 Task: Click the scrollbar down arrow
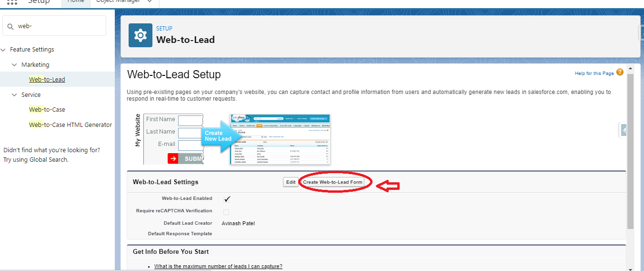coord(630,268)
